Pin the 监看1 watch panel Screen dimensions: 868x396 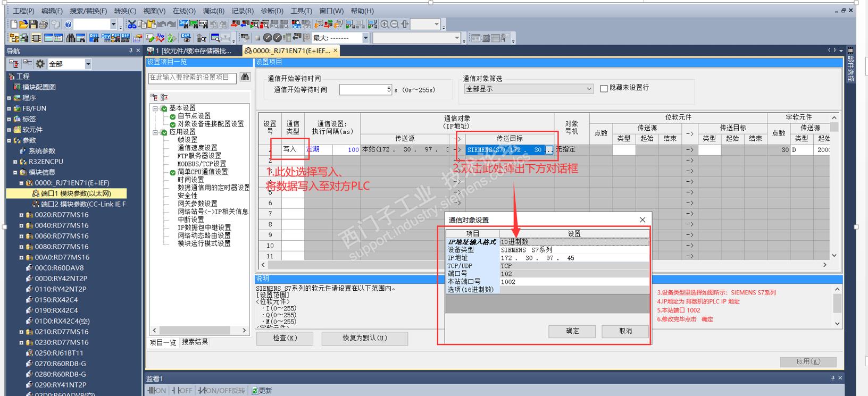(x=833, y=378)
